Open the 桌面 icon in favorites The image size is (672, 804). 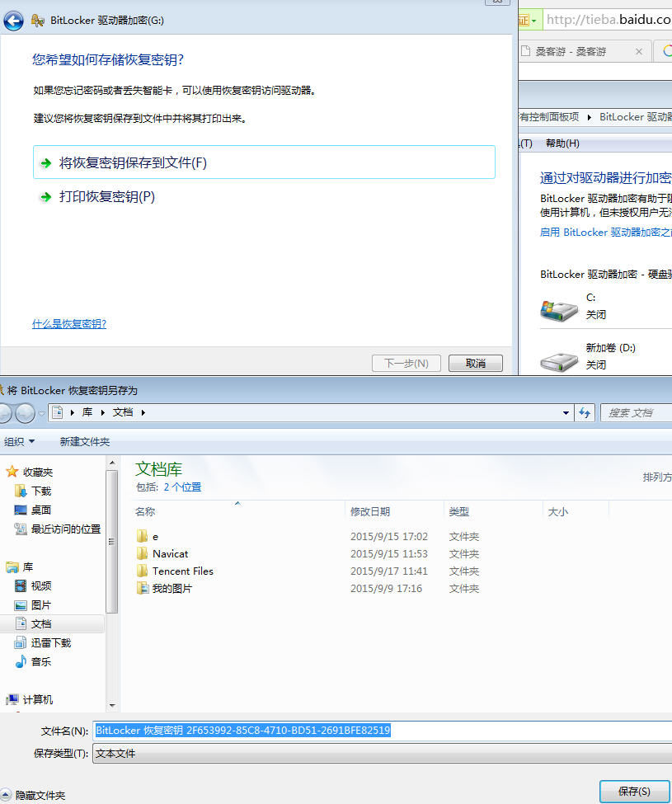pos(21,510)
